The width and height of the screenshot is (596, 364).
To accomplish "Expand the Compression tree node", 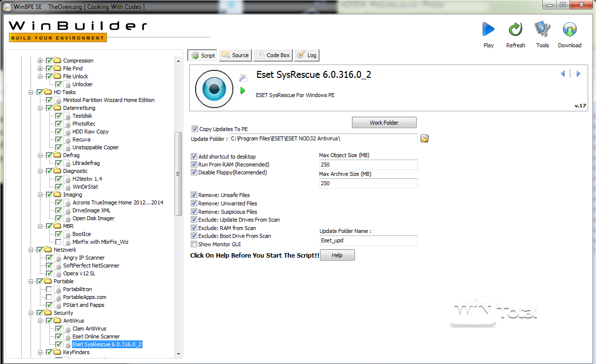I will [40, 61].
